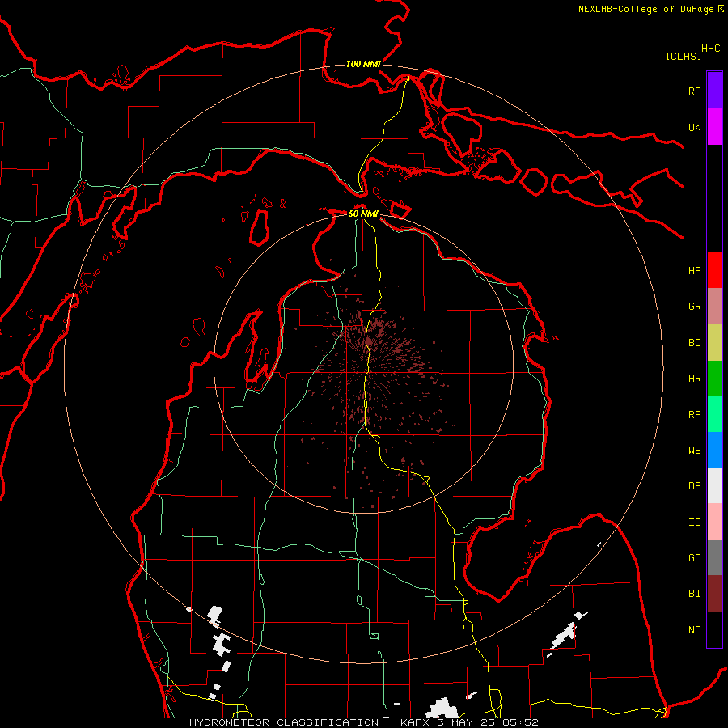Click the WS blue legend swatch
This screenshot has height=728, width=728.
coord(714,450)
